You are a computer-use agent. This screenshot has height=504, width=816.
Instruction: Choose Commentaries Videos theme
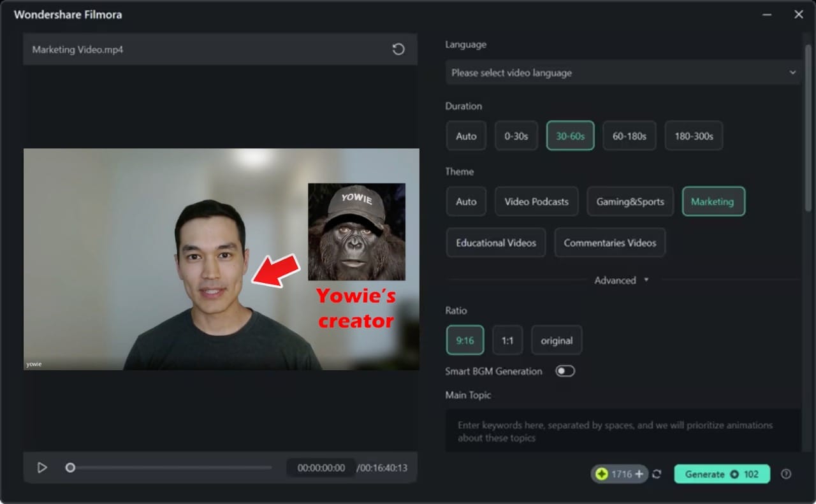609,243
